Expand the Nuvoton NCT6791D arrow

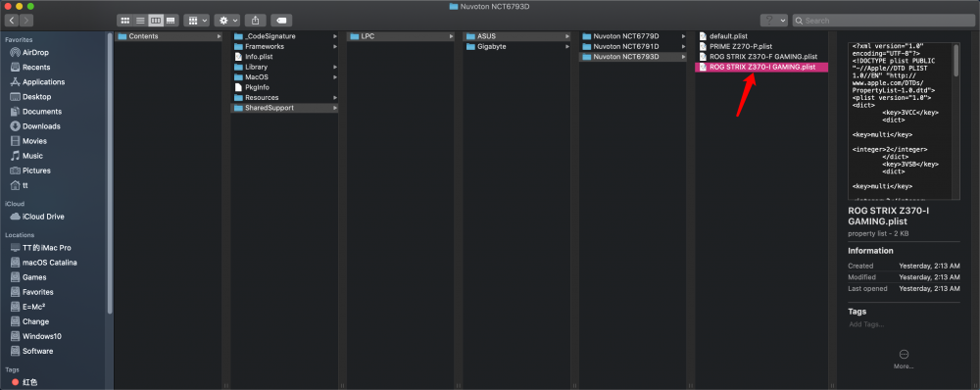coord(684,46)
